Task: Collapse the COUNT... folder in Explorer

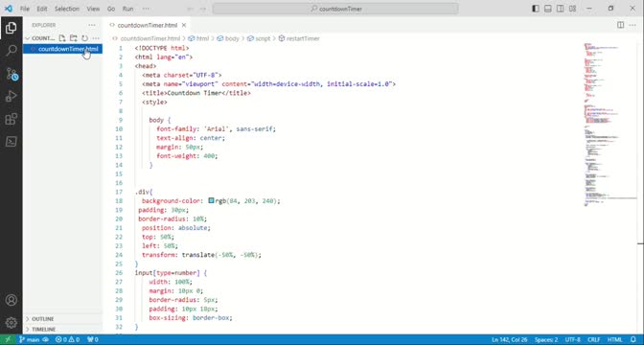Action: (40, 38)
